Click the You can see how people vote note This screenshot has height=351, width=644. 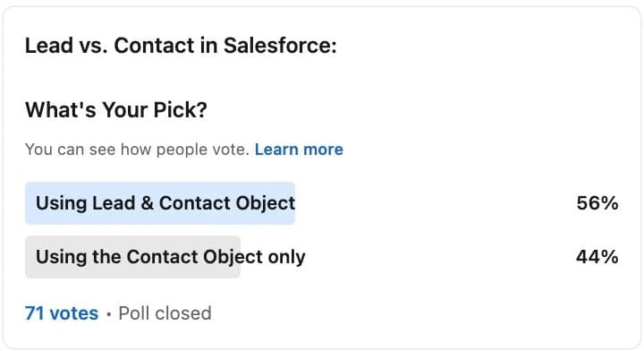point(137,150)
